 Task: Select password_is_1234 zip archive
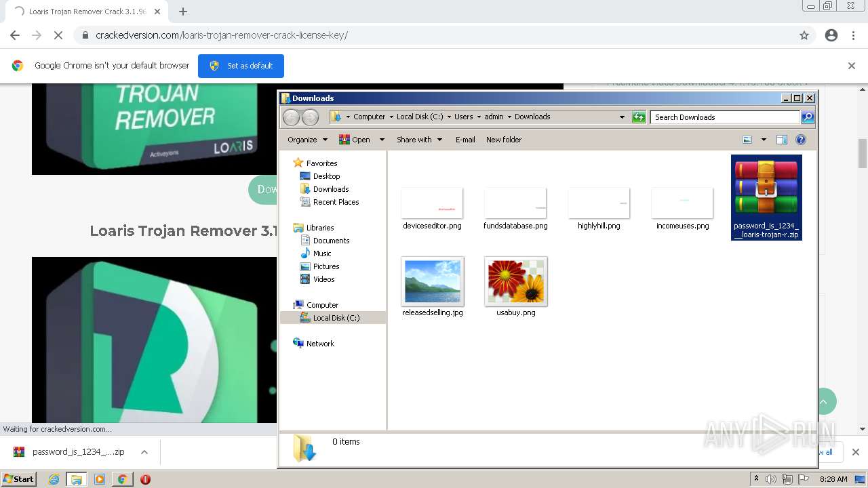coord(766,198)
